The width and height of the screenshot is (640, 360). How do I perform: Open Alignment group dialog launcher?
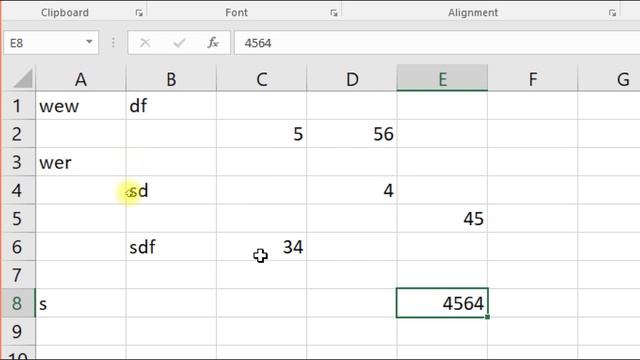click(612, 13)
